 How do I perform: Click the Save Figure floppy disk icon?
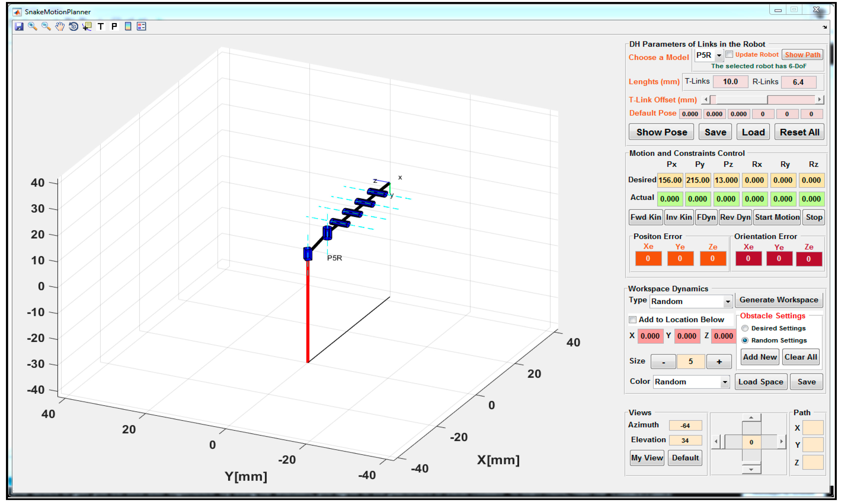click(x=19, y=27)
